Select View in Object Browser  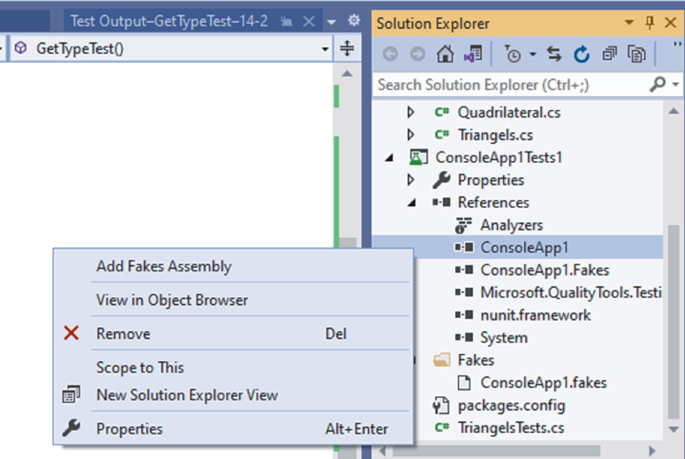pos(172,300)
